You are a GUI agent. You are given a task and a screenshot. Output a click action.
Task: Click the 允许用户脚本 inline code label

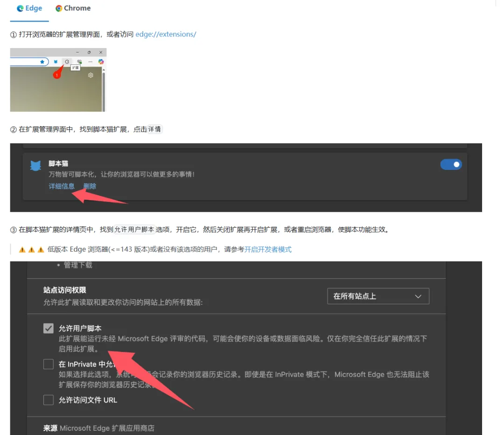[134, 230]
